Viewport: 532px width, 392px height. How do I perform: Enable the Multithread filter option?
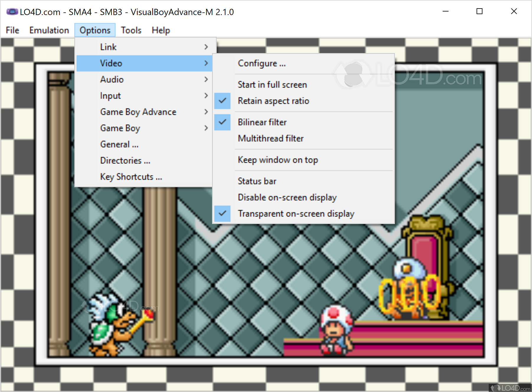coord(270,139)
